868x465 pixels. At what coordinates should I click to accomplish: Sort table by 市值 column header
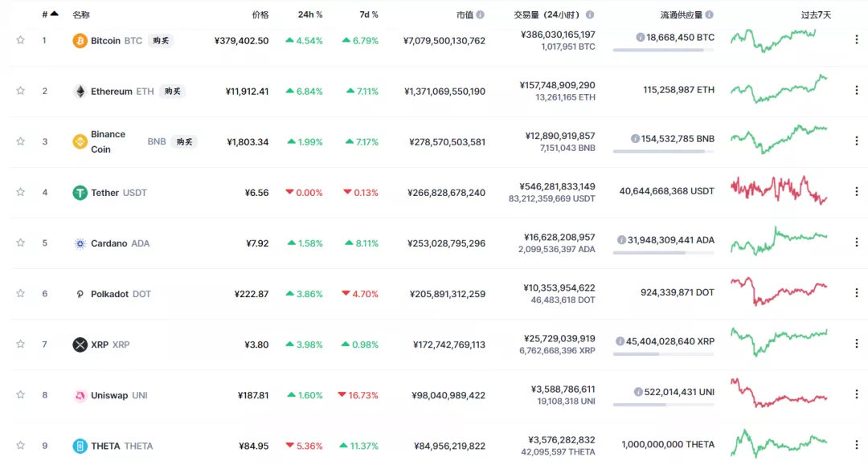coord(465,15)
